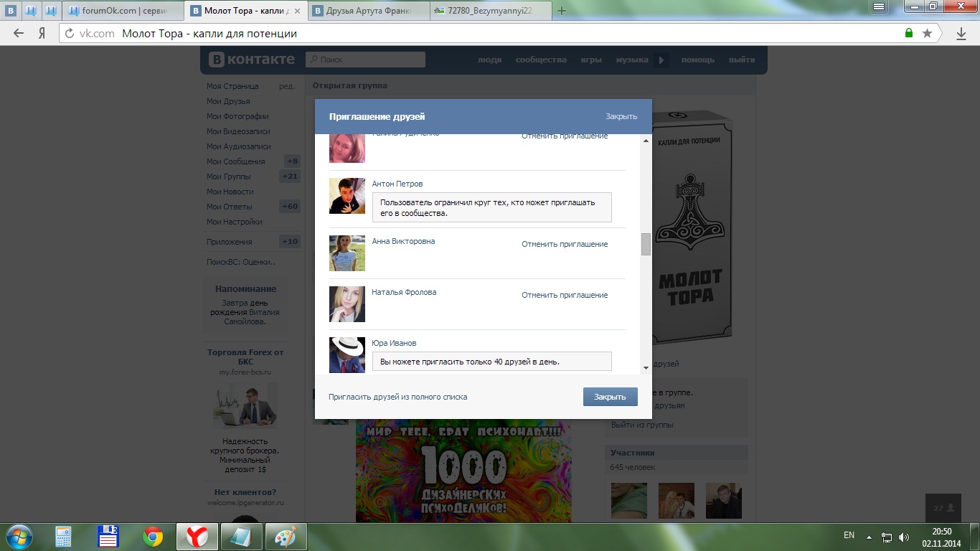This screenshot has width=980, height=551.
Task: Open Мои Аудиозаписи in the sidebar
Action: (x=239, y=146)
